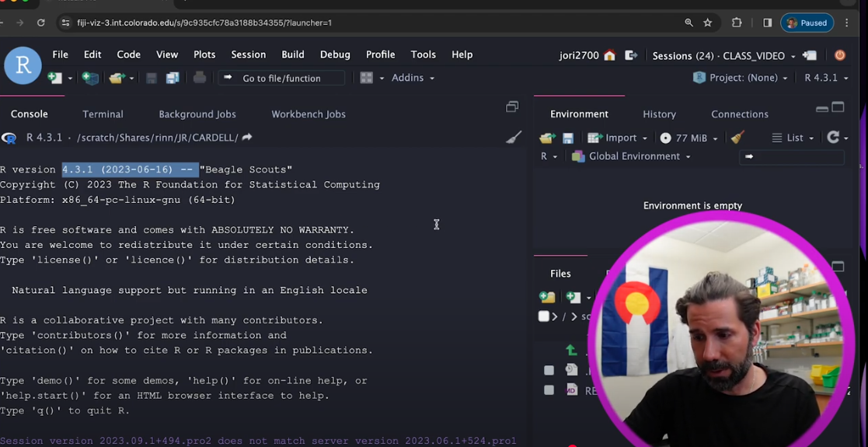Click the Paused profile button in Chrome
Screen dimensions: 868x447
807,23
